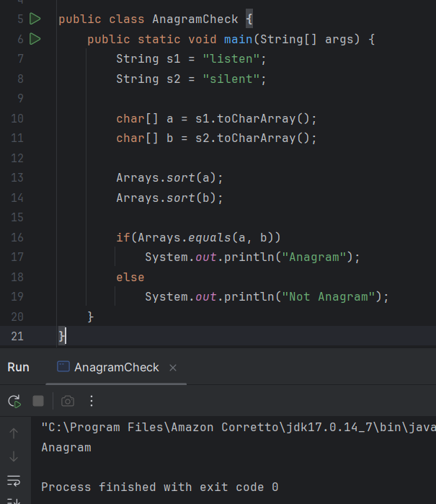Image resolution: width=436 pixels, height=504 pixels.
Task: Click the run gutter icon beside class AnagramCheck
Action: click(x=35, y=19)
